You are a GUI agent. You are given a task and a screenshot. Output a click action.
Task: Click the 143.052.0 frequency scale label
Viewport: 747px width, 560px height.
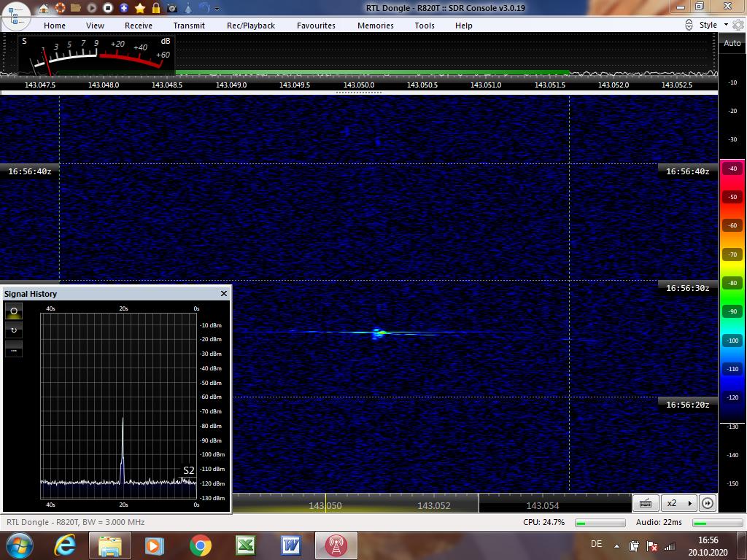pyautogui.click(x=613, y=85)
